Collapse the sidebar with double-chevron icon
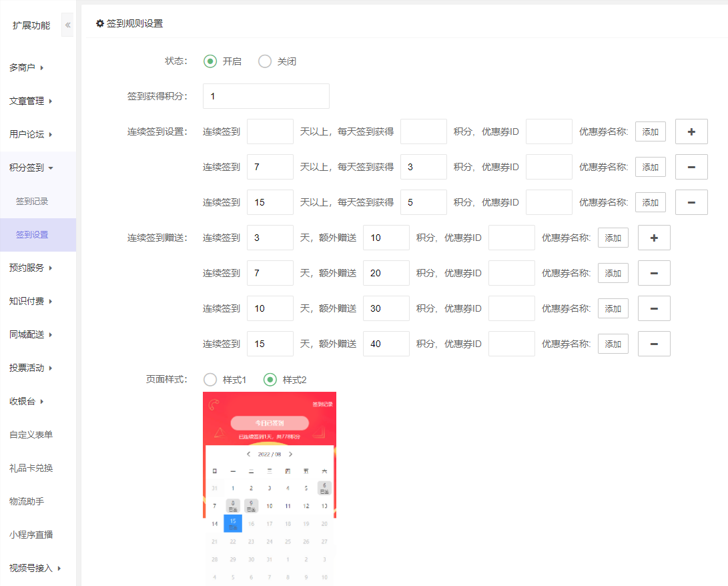Screen dimensions: 728x586 [x=68, y=25]
